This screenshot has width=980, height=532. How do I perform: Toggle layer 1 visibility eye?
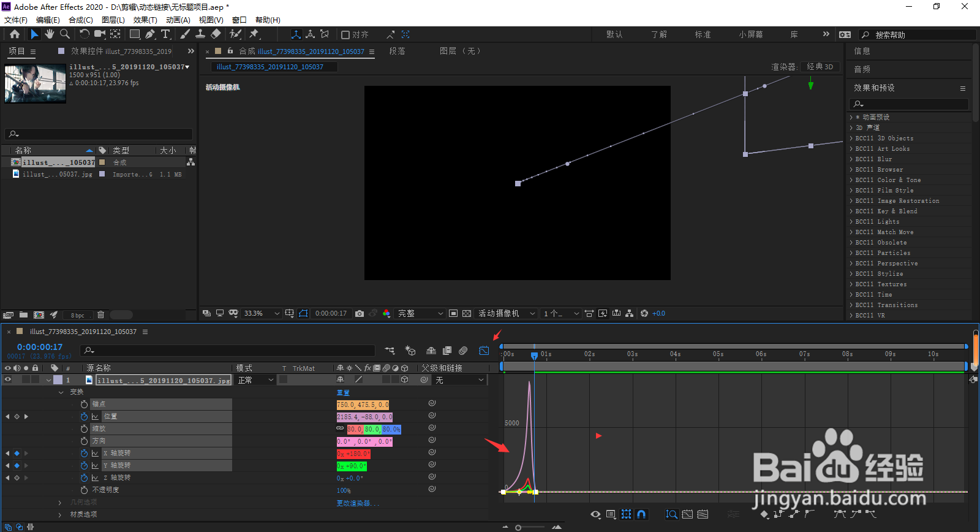pyautogui.click(x=8, y=380)
